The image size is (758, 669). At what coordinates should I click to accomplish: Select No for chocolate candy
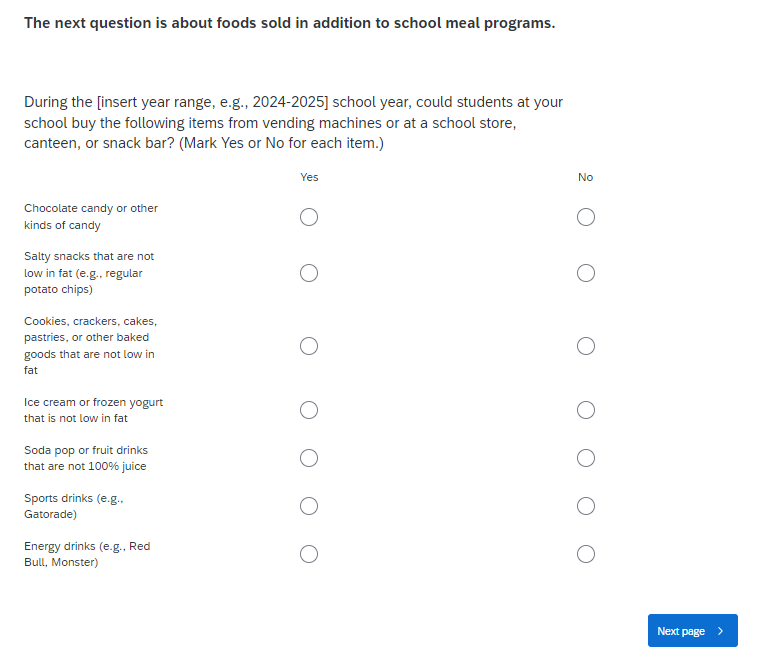pyautogui.click(x=586, y=217)
